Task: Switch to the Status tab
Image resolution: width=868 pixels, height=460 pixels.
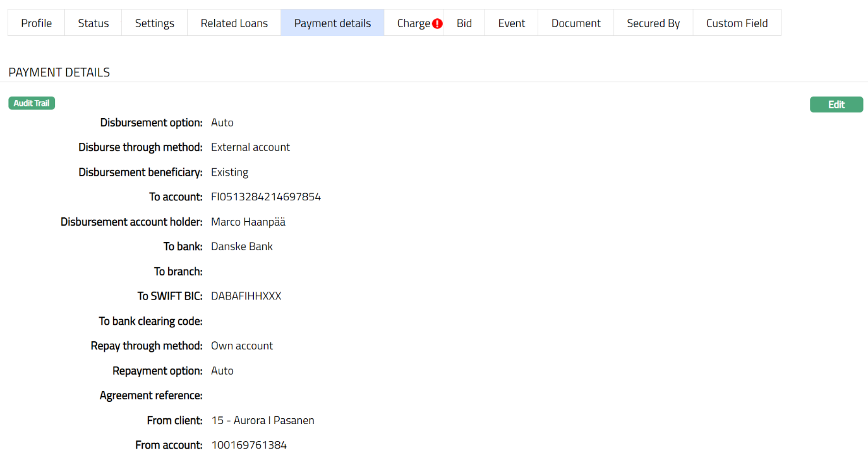Action: [93, 23]
